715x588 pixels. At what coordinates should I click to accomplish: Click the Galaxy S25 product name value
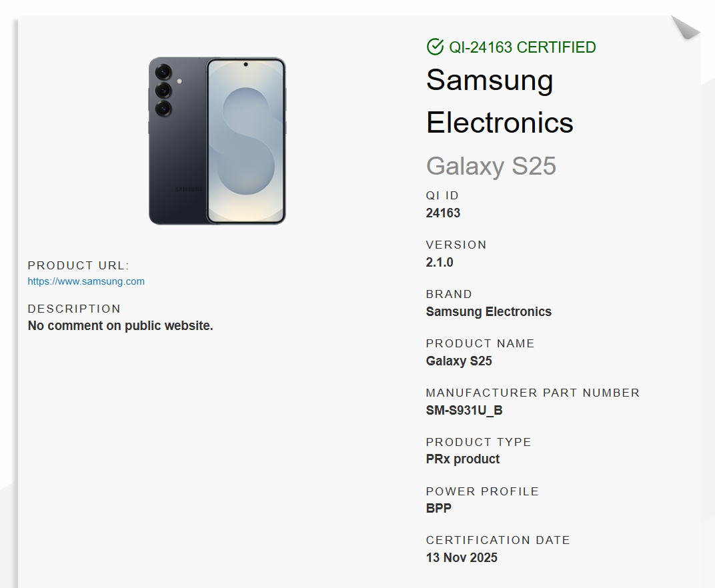[x=459, y=361]
